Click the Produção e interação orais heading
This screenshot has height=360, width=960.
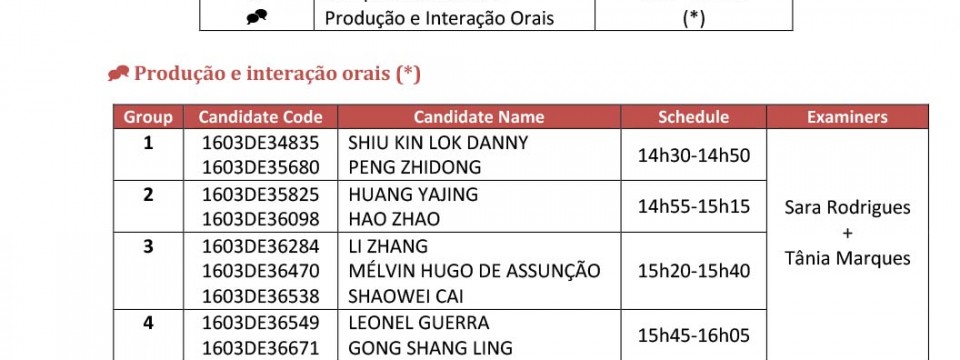pos(277,74)
